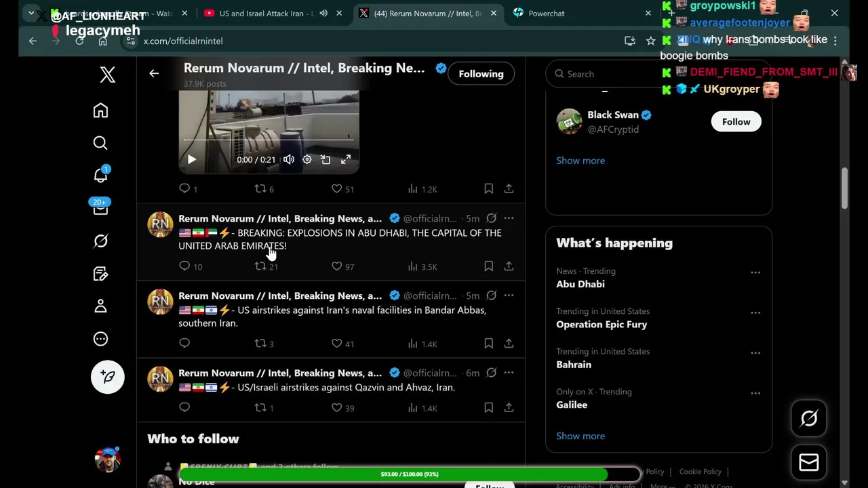Show more suggested accounts under Black Swan
The image size is (868, 488).
pos(580,161)
